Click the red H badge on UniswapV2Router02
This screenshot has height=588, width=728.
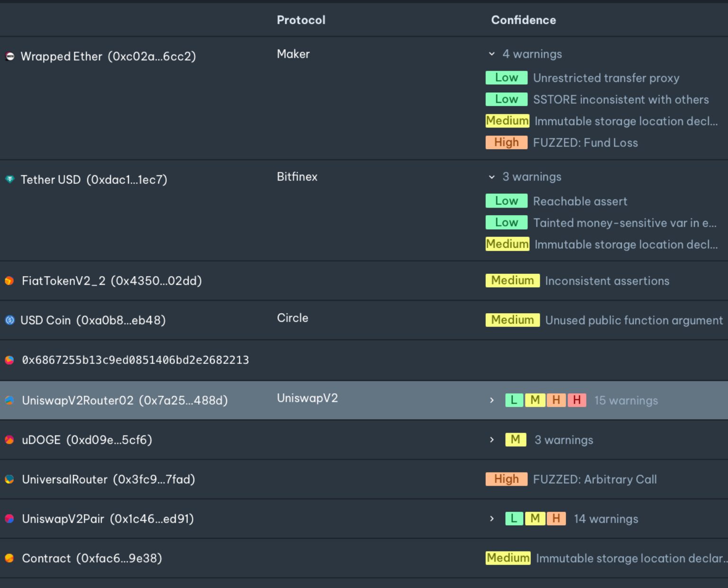pyautogui.click(x=577, y=400)
